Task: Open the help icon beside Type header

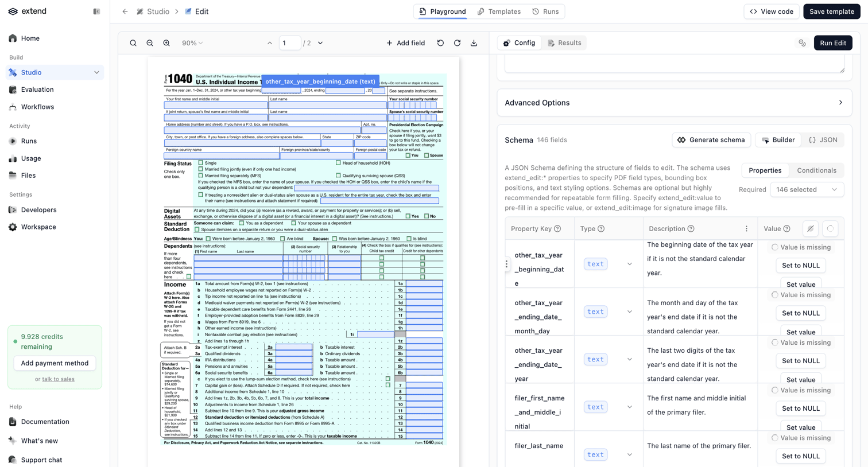Action: tap(601, 229)
